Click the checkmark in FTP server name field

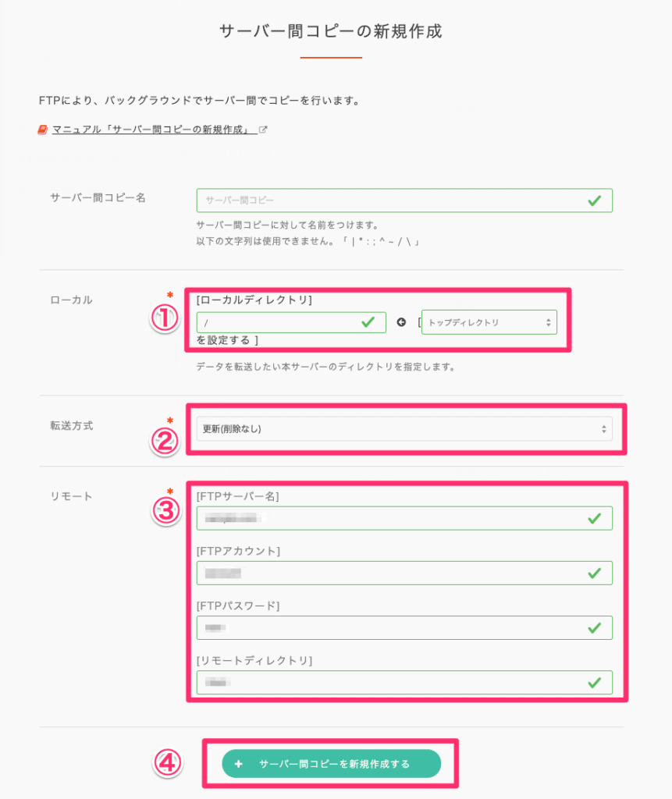pos(594,519)
